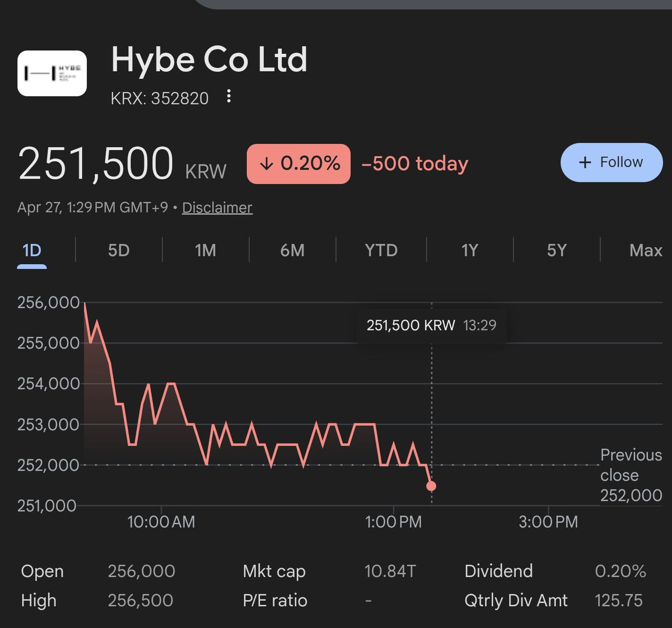Image resolution: width=672 pixels, height=628 pixels.
Task: Click the 'P/E ratio' label
Action: pos(275,601)
